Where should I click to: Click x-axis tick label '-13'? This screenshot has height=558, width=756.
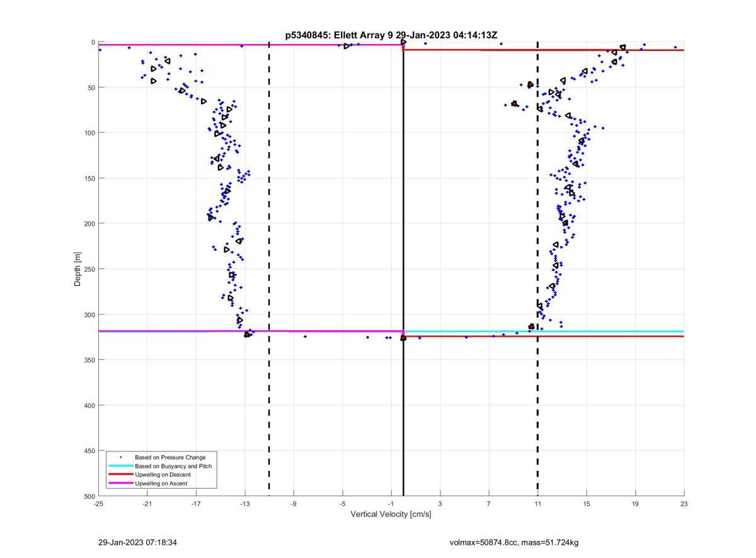245,504
